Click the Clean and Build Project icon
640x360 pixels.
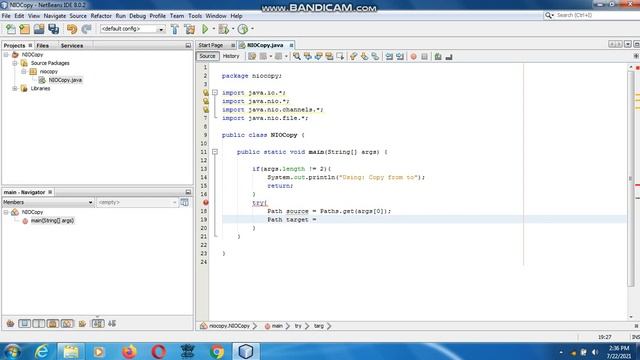click(x=190, y=29)
